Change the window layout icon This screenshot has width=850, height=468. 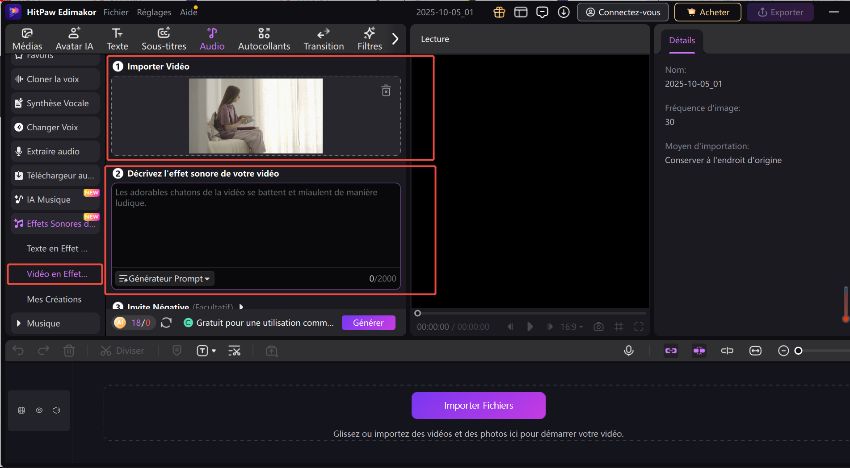(520, 12)
